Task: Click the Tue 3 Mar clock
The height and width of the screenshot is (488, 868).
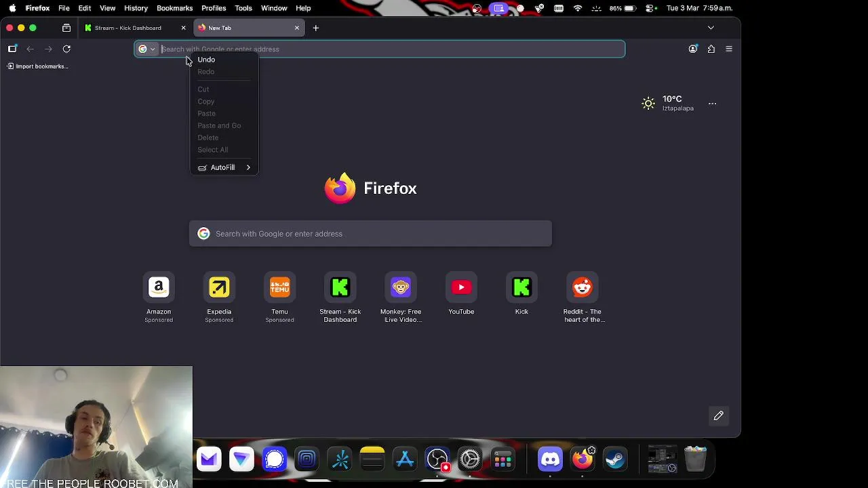Action: click(699, 8)
